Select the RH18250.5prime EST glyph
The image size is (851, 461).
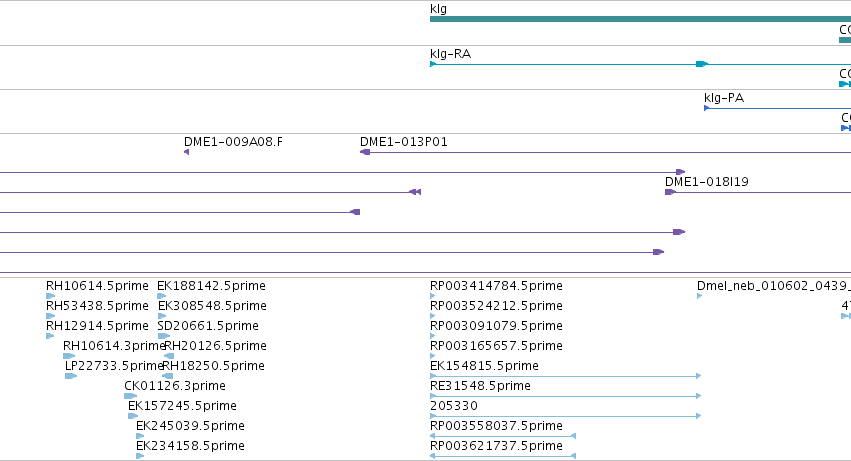tap(168, 376)
